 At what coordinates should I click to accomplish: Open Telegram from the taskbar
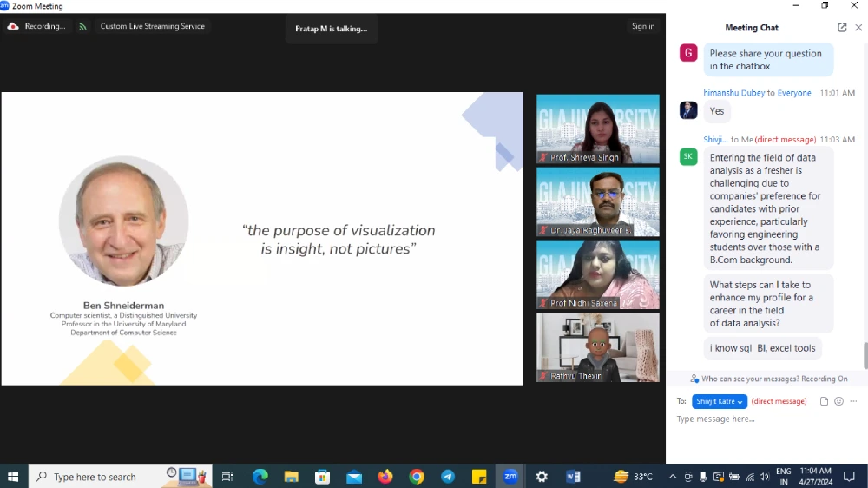click(448, 477)
